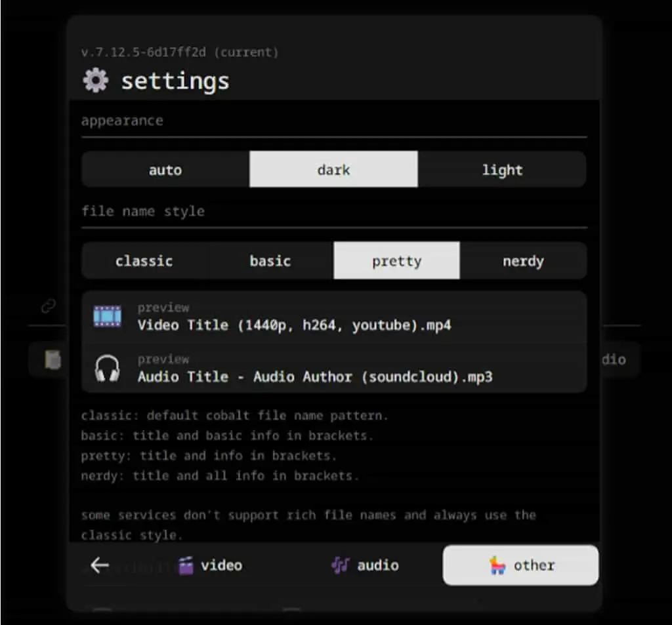This screenshot has width=672, height=625.
Task: Select basic file name style
Action: pos(270,260)
